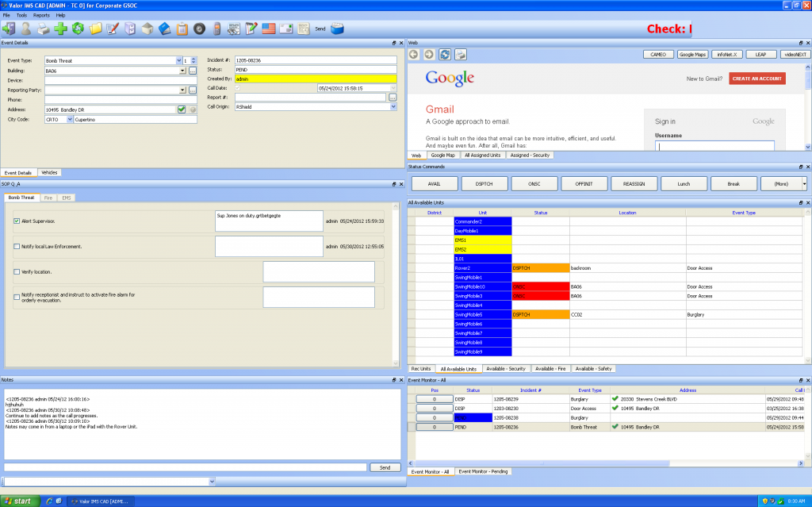Click the green plus new event icon

point(60,29)
